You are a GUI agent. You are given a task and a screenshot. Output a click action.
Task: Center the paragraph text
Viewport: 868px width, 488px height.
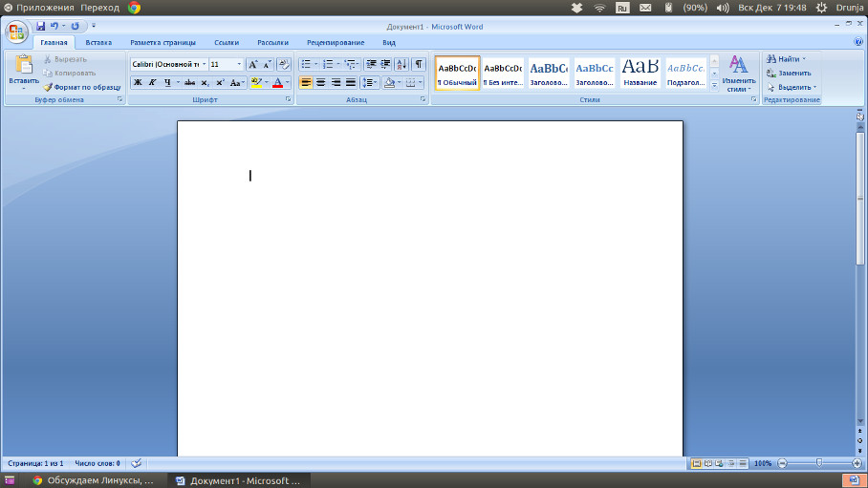320,82
